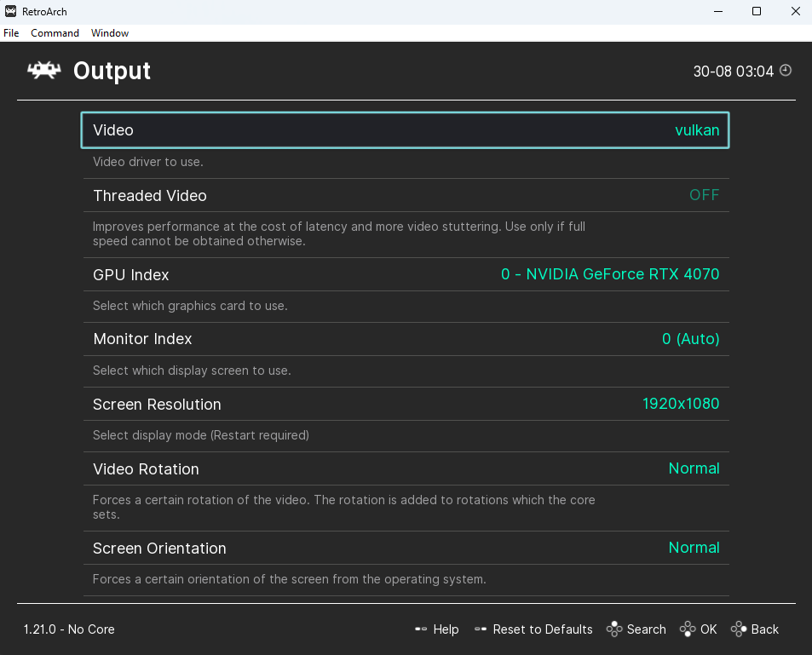Click the Back gamepad icon
Viewport: 812px width, 655px height.
click(x=739, y=629)
